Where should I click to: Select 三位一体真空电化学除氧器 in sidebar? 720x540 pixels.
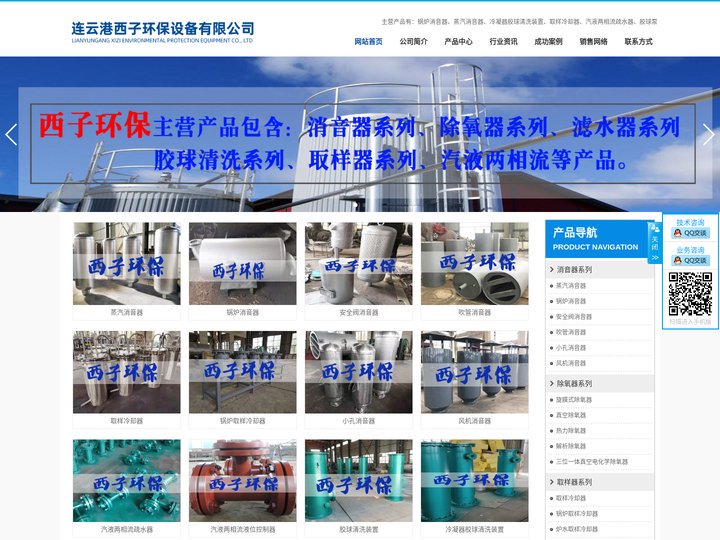[x=592, y=461]
